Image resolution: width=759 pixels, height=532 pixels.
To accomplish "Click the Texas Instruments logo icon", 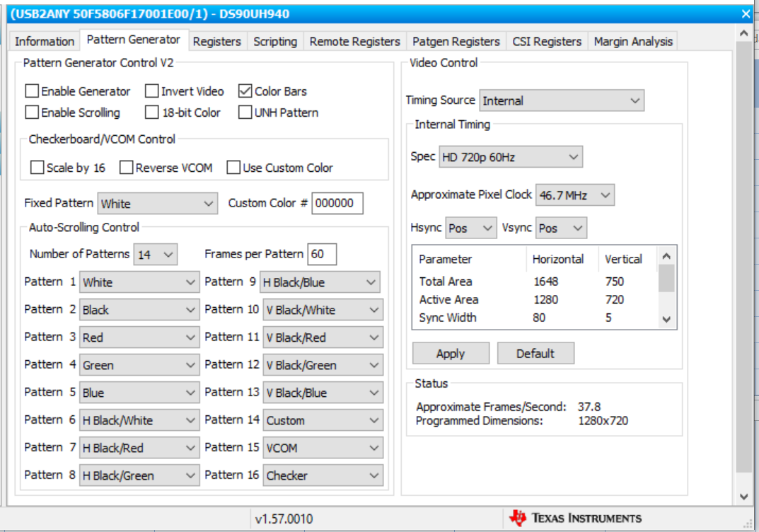I will click(x=518, y=518).
